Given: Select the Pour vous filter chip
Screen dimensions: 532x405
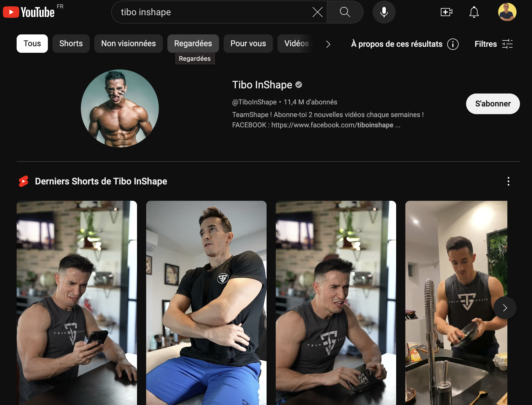Looking at the screenshot, I should point(248,44).
